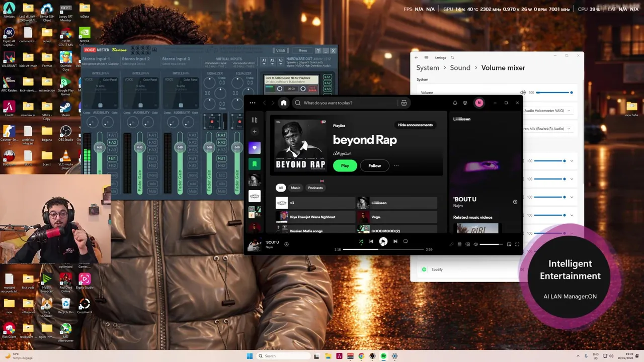Open more options for beyond Rap
This screenshot has height=362, width=644.
click(396, 165)
